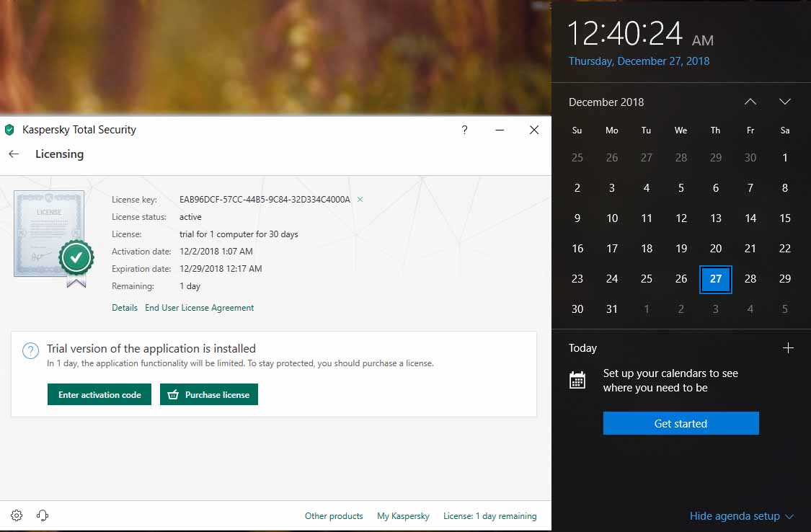Image resolution: width=811 pixels, height=532 pixels.
Task: Click the Remaining value '1 day'
Action: [x=190, y=286]
